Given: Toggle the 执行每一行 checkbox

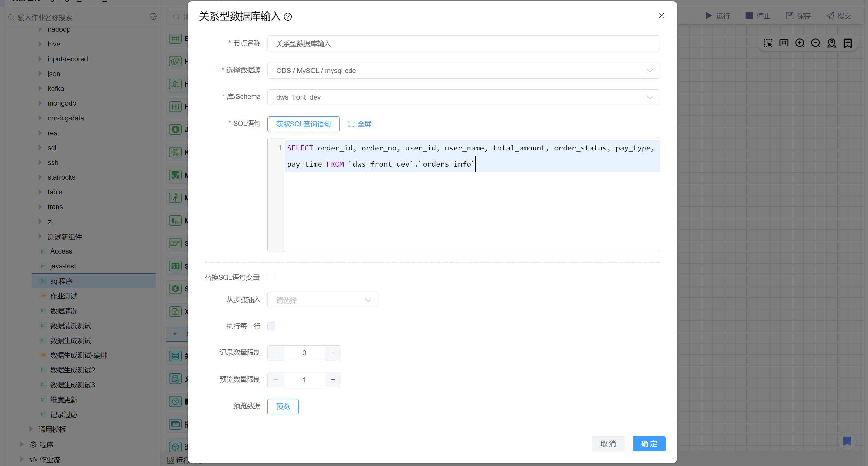Looking at the screenshot, I should [271, 326].
